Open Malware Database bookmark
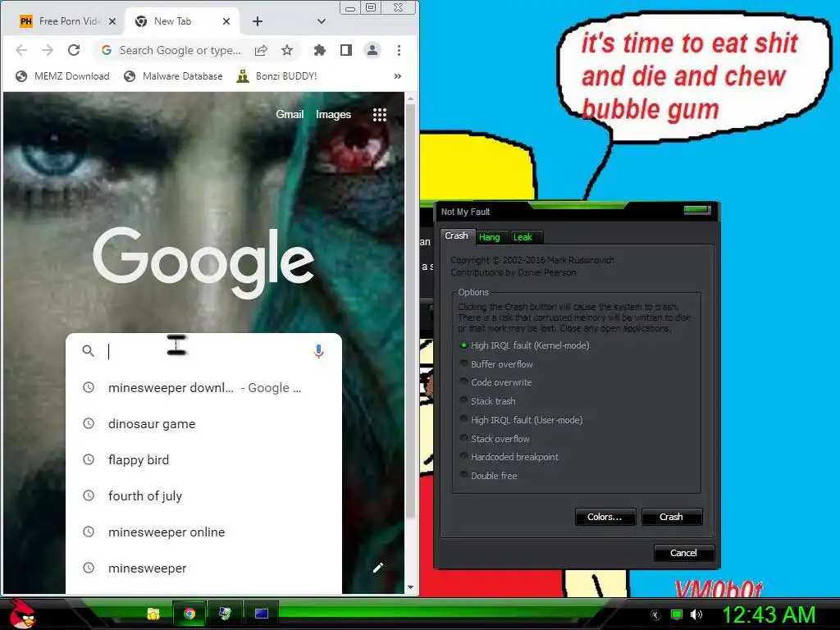 pyautogui.click(x=173, y=76)
